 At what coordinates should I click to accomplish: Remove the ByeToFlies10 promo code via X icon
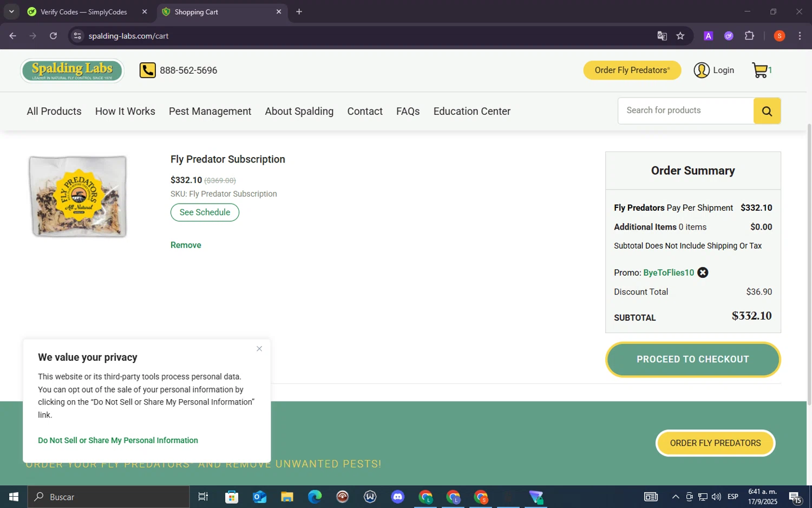[x=703, y=272]
